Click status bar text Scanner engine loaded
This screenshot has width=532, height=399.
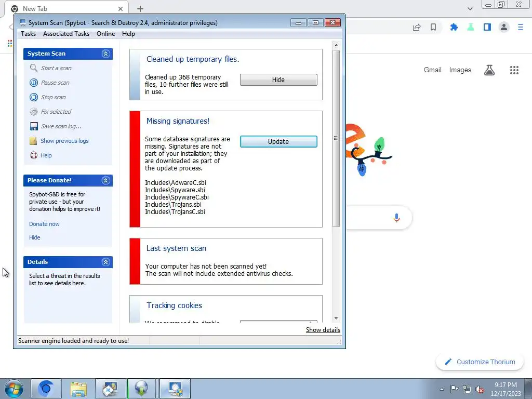point(73,341)
